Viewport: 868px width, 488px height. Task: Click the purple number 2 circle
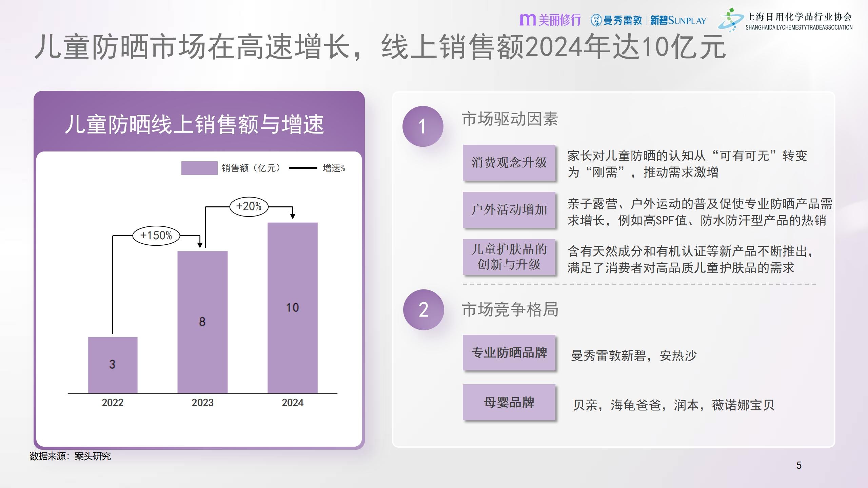[x=423, y=310]
